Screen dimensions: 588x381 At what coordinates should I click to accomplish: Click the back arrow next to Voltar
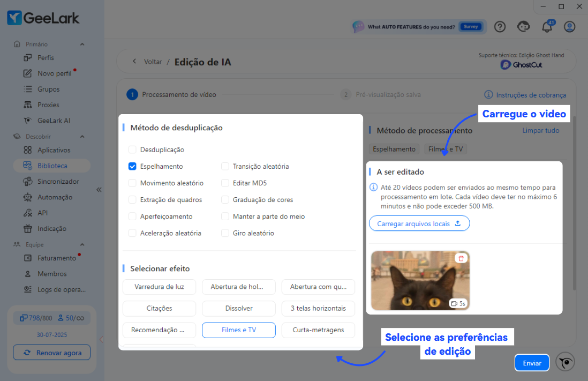point(134,61)
